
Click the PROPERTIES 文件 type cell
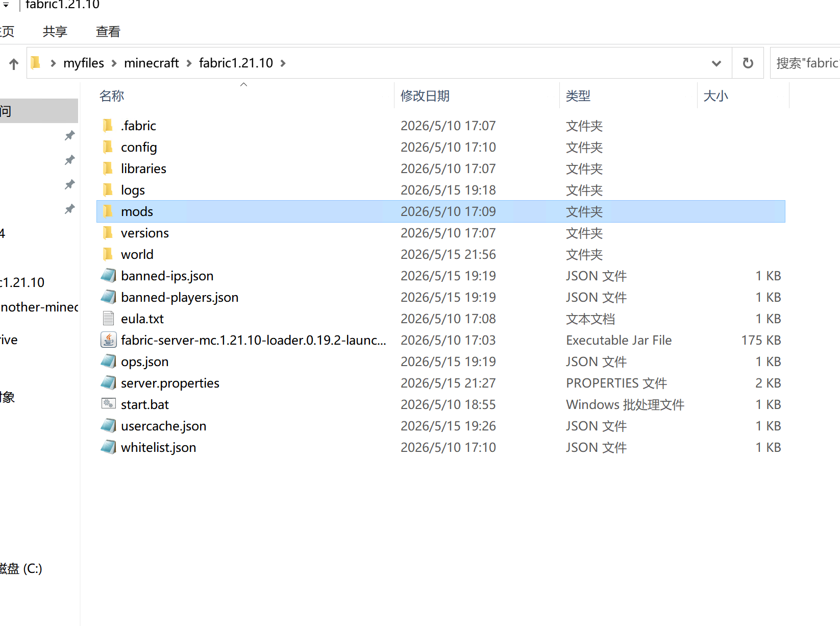tap(616, 383)
